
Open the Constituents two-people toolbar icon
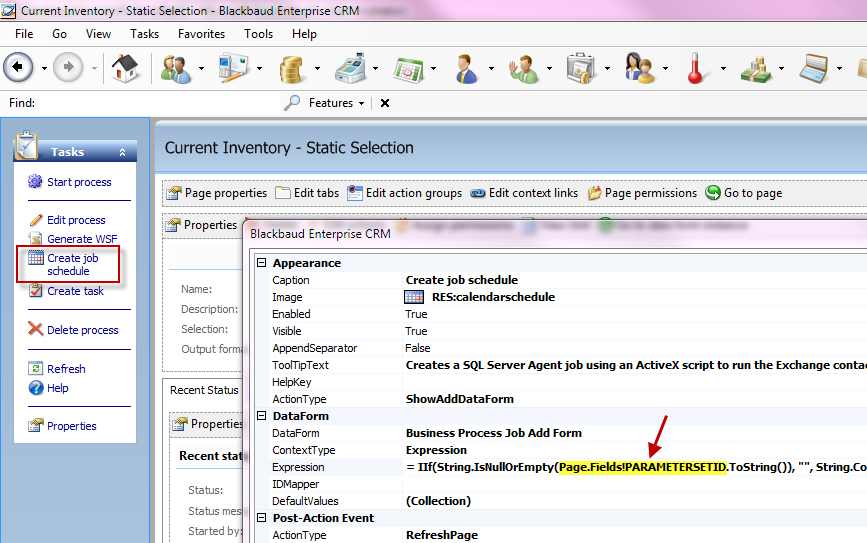click(x=176, y=69)
